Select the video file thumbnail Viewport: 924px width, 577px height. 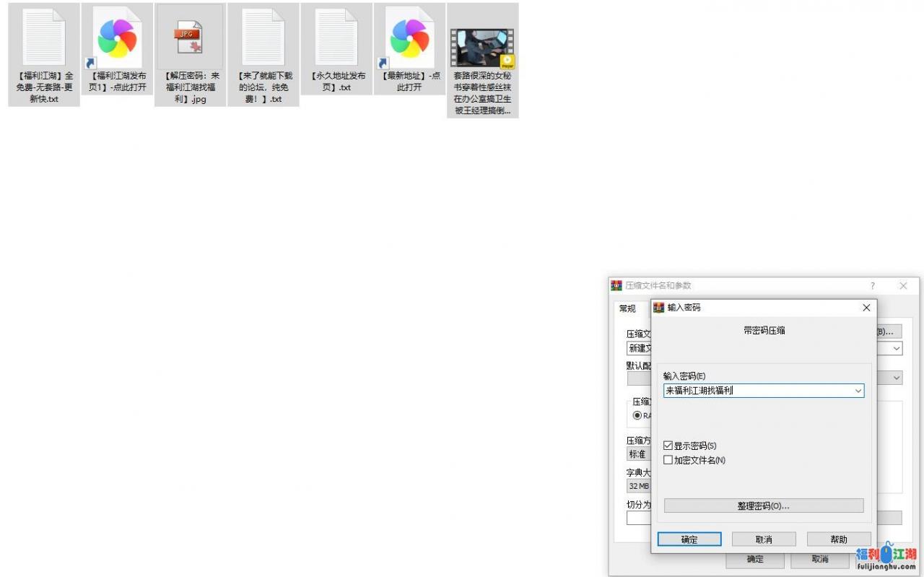(x=482, y=48)
